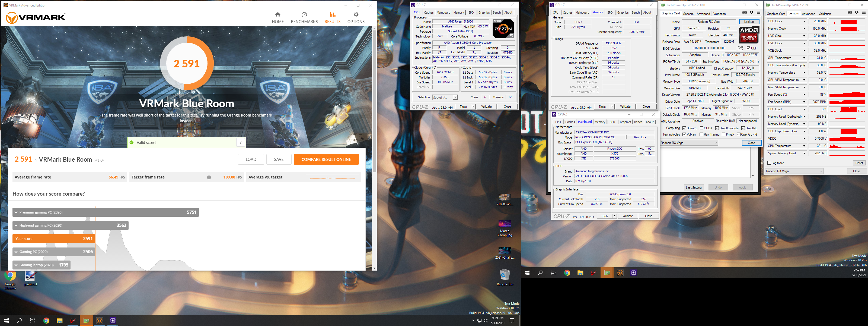This screenshot has width=868, height=326.
Task: Click Core Speed value 4602.22 MHz
Action: (x=445, y=73)
